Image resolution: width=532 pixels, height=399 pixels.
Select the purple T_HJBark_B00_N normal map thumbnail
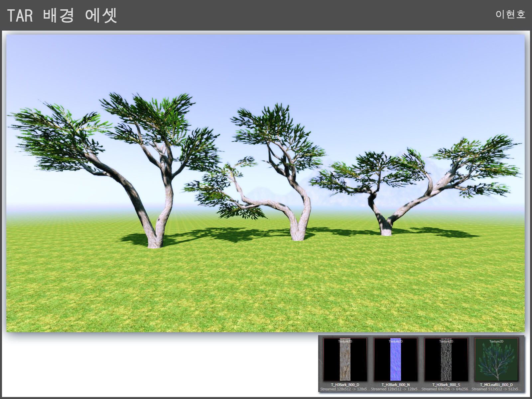click(x=396, y=361)
